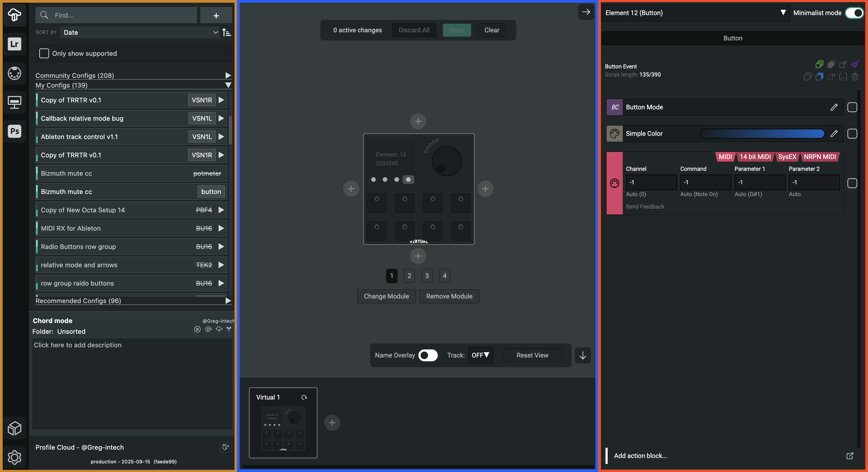Disable Minimalist mode switch
This screenshot has height=472, width=868.
(854, 13)
